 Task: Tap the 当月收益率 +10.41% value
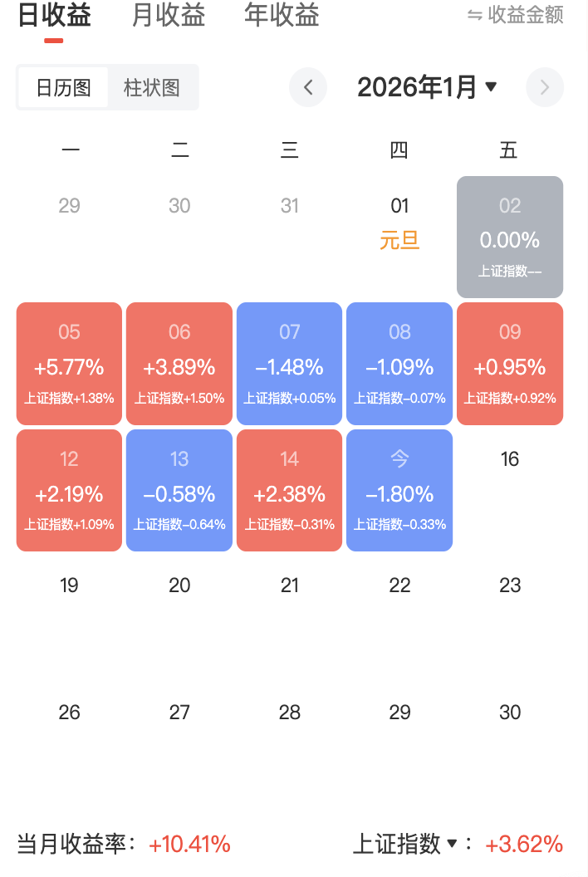(x=189, y=845)
